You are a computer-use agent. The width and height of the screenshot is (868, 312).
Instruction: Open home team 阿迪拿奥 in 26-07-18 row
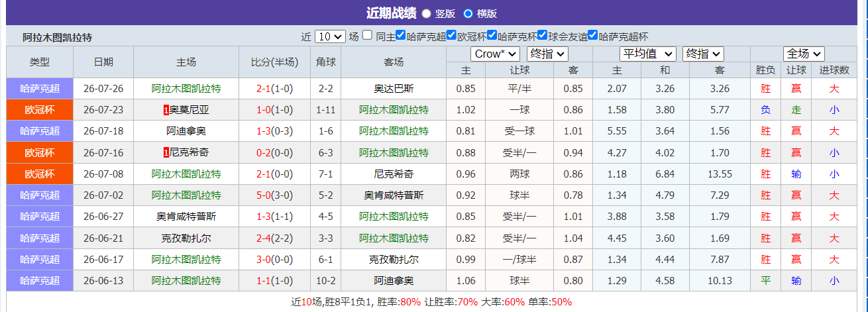186,131
